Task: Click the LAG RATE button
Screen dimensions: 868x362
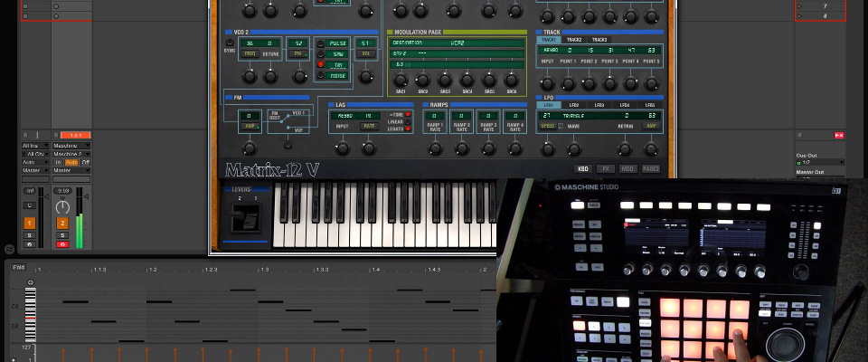Action: 369,127
